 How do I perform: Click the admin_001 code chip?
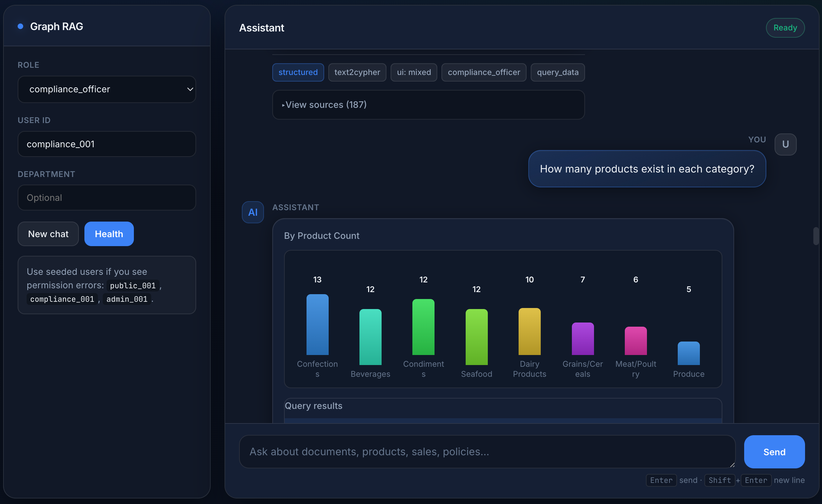[x=127, y=299]
